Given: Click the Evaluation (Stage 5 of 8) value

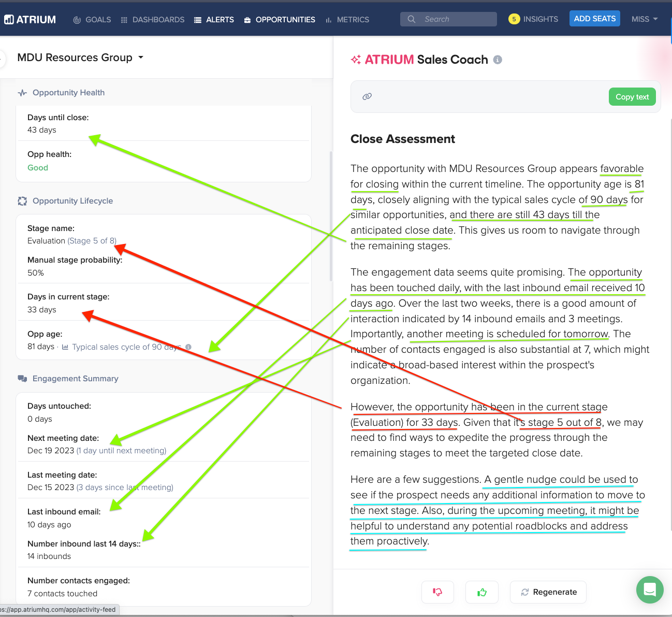Looking at the screenshot, I should pos(72,241).
